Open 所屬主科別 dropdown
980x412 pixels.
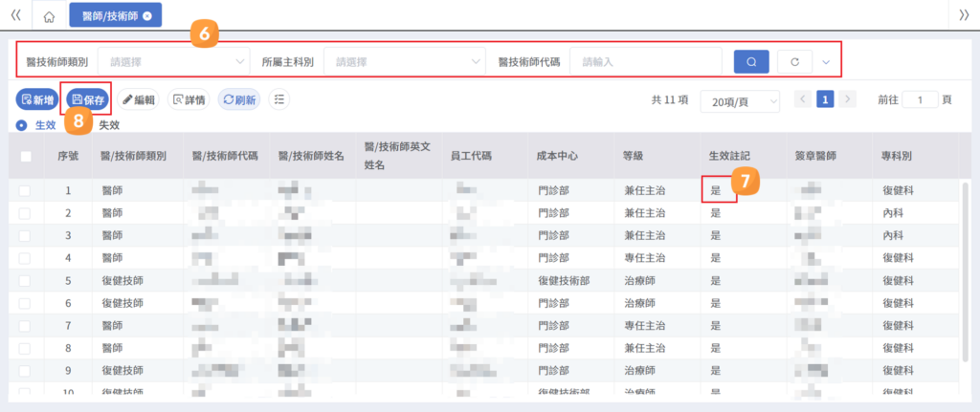click(405, 62)
